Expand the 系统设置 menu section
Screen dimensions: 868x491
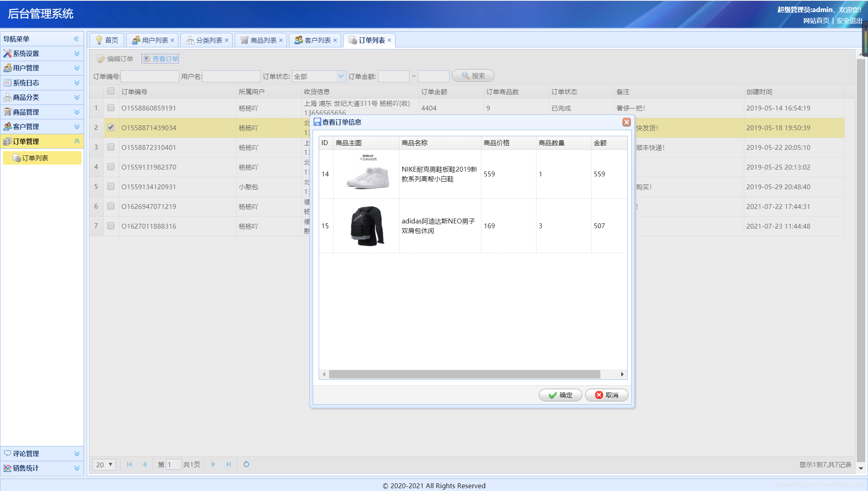point(77,53)
